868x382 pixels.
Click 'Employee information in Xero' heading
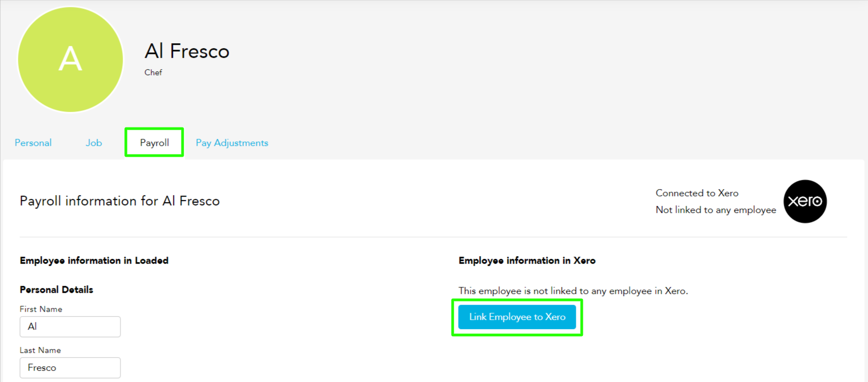tap(527, 260)
